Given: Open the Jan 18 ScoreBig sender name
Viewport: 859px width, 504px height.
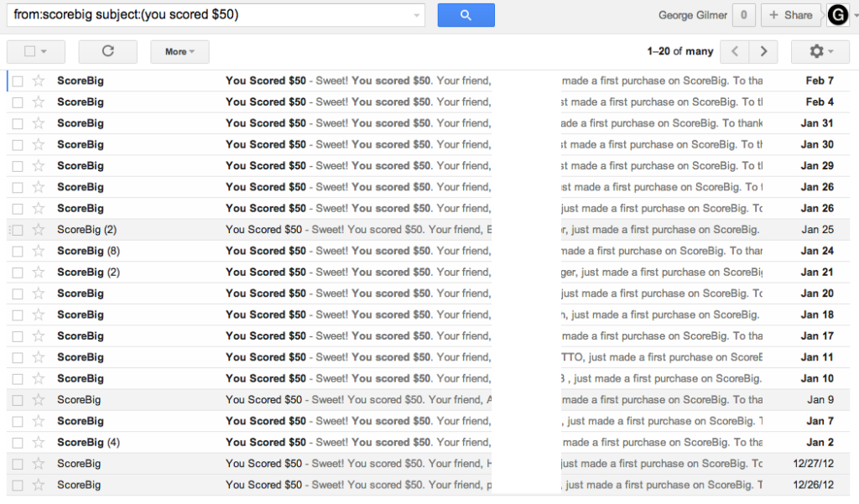Looking at the screenshot, I should pos(80,314).
